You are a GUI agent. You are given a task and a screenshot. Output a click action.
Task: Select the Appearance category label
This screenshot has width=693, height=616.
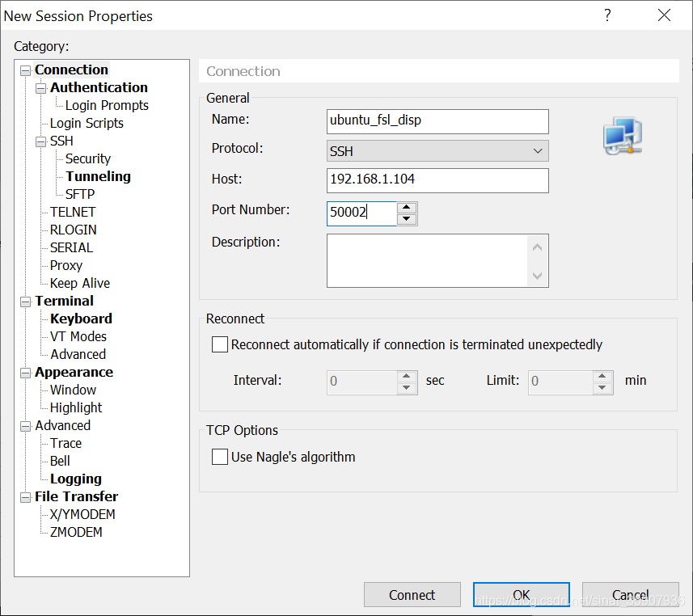74,372
